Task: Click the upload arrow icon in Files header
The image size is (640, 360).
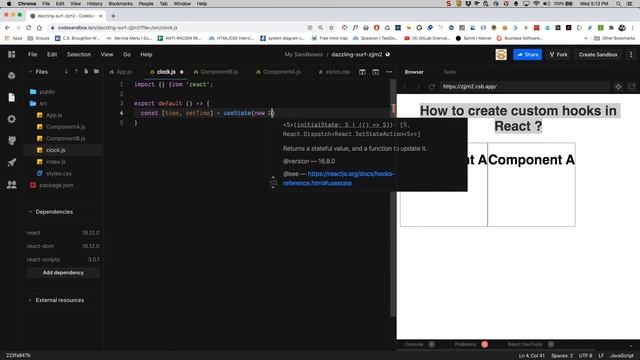Action: [x=76, y=71]
